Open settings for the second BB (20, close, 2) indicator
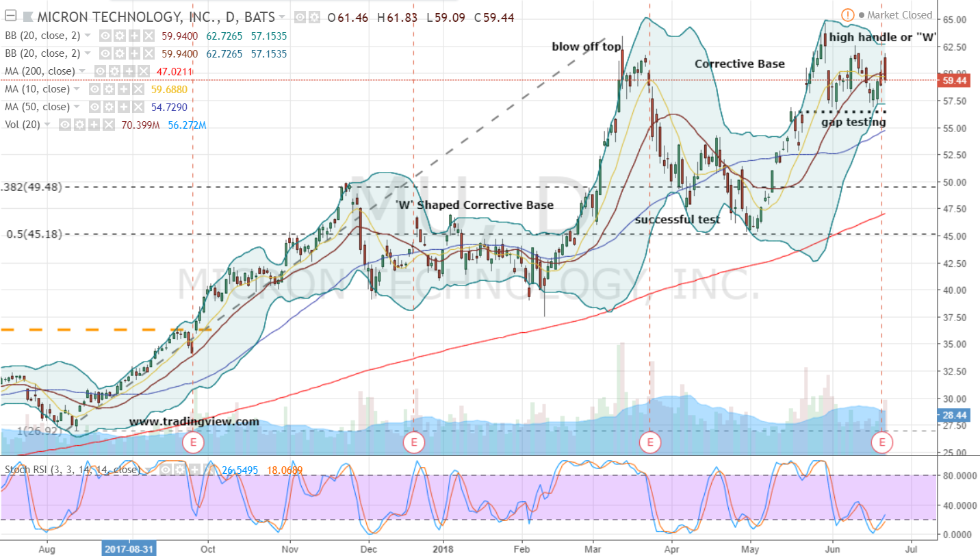Viewport: 980px width, 556px height. (118, 53)
